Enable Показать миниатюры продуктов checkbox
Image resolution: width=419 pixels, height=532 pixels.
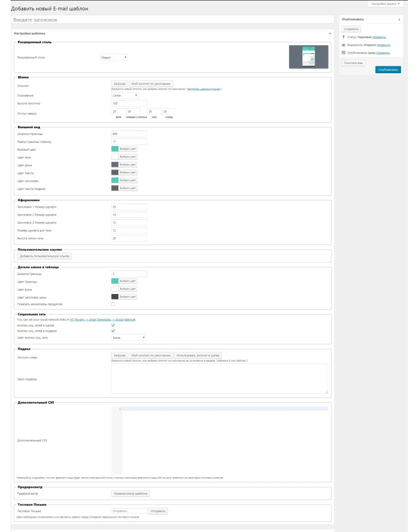[113, 304]
